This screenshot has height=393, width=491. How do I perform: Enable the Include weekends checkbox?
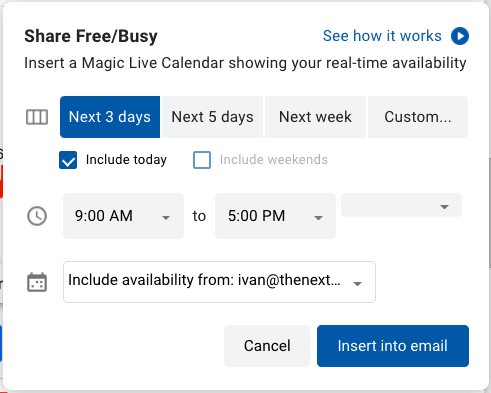(x=202, y=160)
